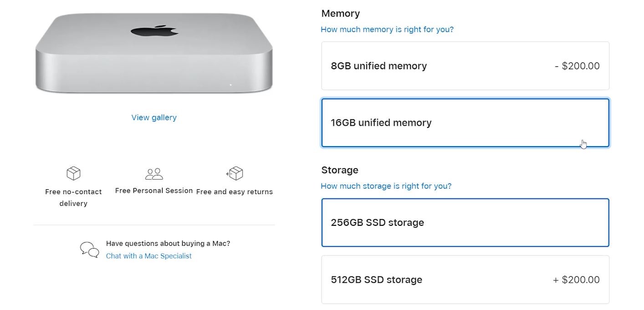Pick the 512GB SSD storage option
Screen dimensions: 644x310
tap(465, 280)
